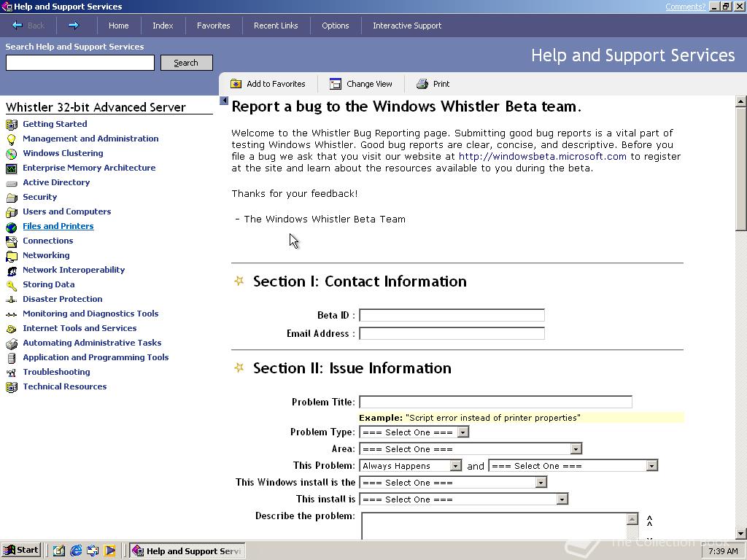The height and width of the screenshot is (560, 747).
Task: Click the Users and Computers icon
Action: (12, 212)
